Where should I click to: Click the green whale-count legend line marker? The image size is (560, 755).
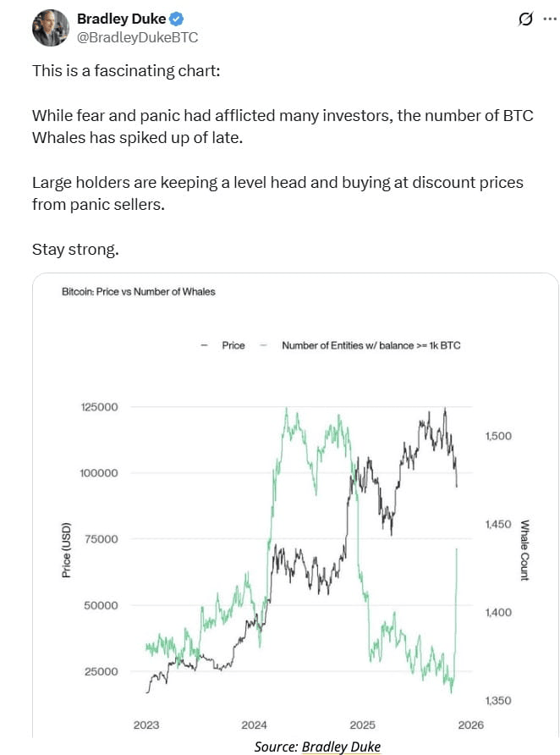point(263,346)
